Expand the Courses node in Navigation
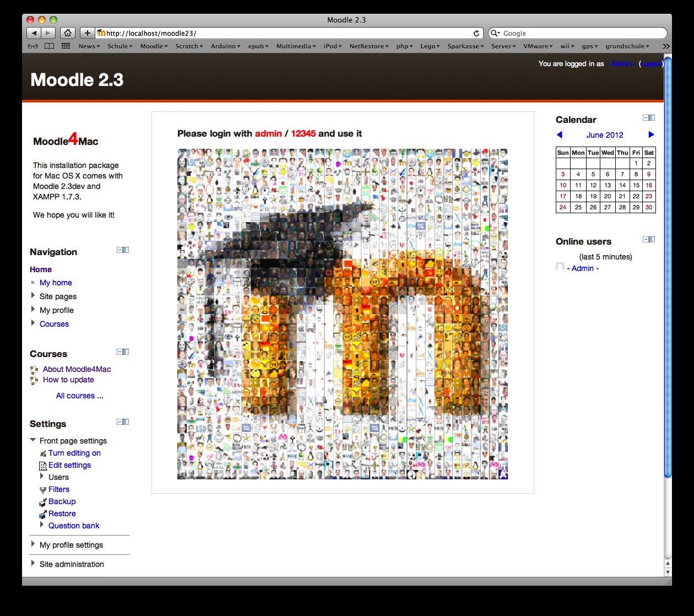The image size is (694, 616). (33, 323)
